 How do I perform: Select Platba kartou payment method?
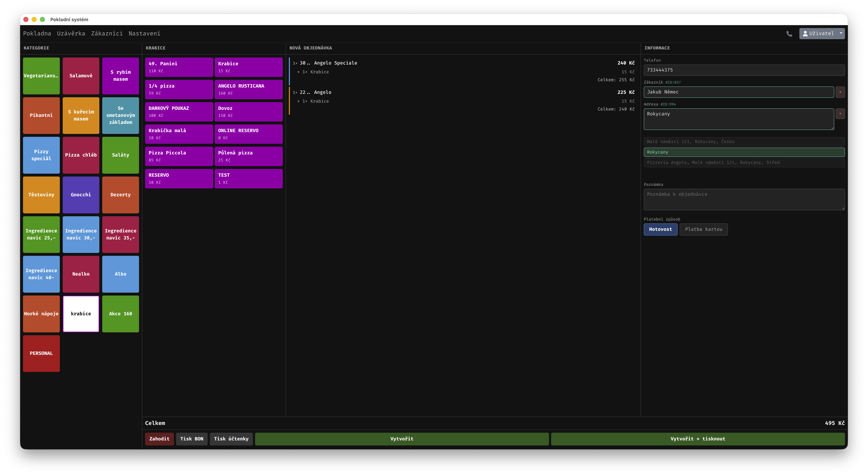[703, 229]
